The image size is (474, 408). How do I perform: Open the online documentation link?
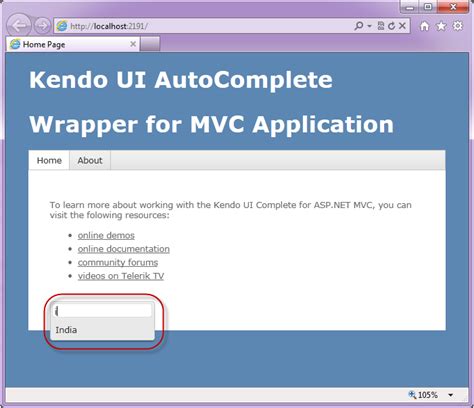124,249
